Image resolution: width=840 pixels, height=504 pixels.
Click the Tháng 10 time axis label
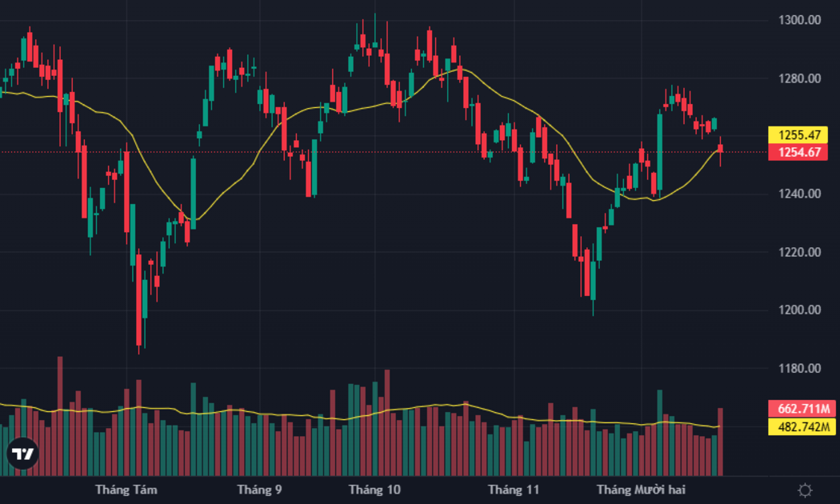click(374, 490)
